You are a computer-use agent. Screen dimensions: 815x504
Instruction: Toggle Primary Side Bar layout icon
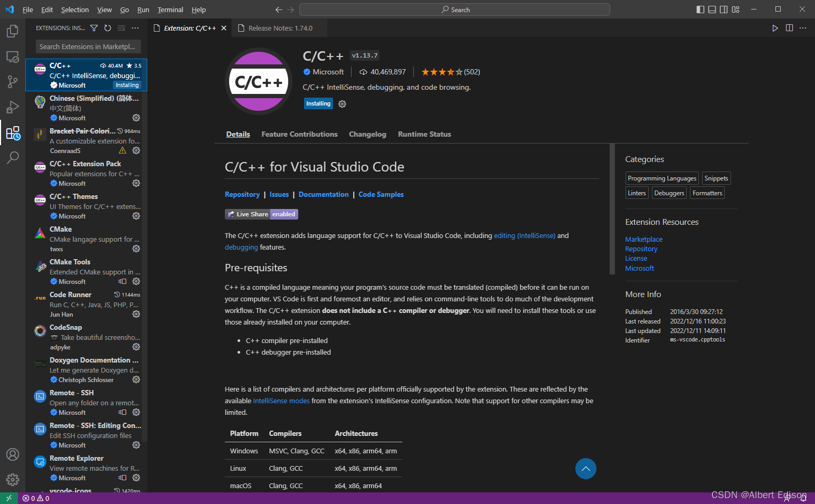(700, 9)
